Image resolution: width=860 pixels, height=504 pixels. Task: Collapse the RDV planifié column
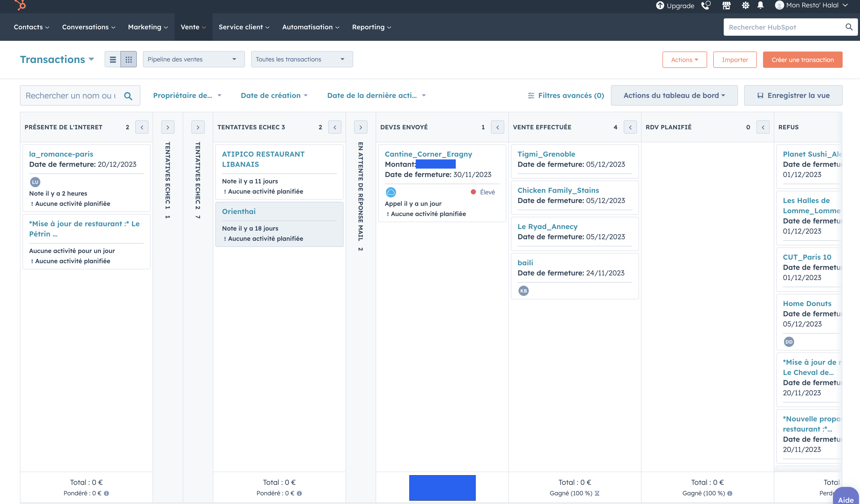[x=763, y=127]
